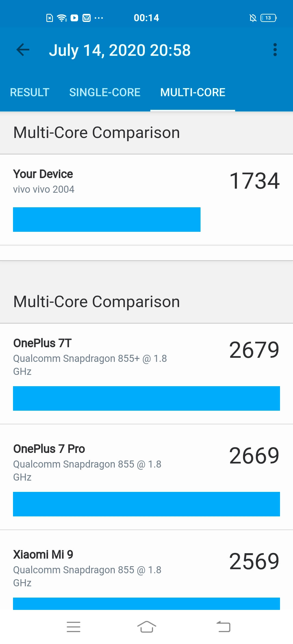Tap the Android recent apps menu icon
The width and height of the screenshot is (293, 644).
(x=74, y=627)
